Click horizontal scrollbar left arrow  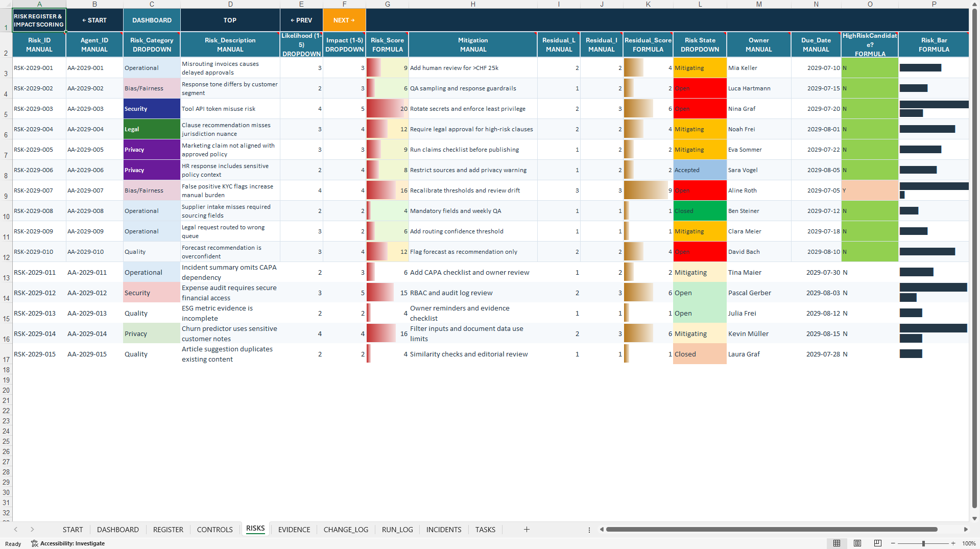(602, 530)
